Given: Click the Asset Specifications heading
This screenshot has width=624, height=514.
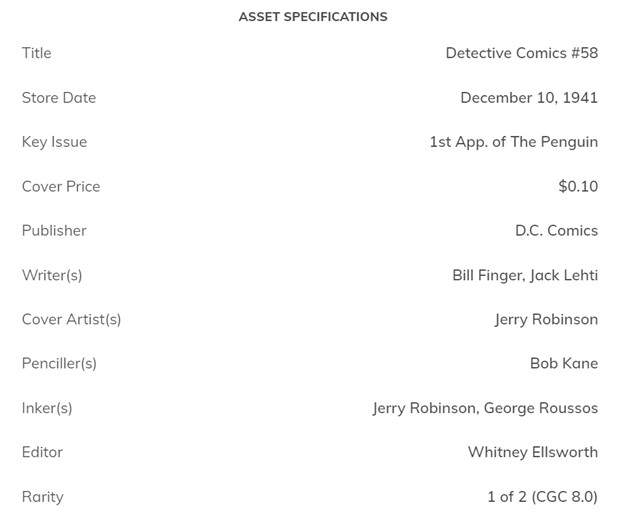Looking at the screenshot, I should click(312, 17).
